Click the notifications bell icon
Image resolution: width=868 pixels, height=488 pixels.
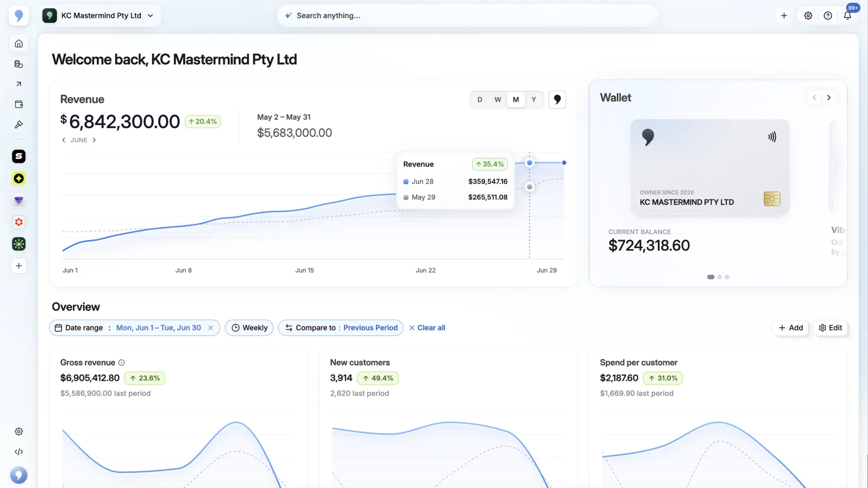847,15
